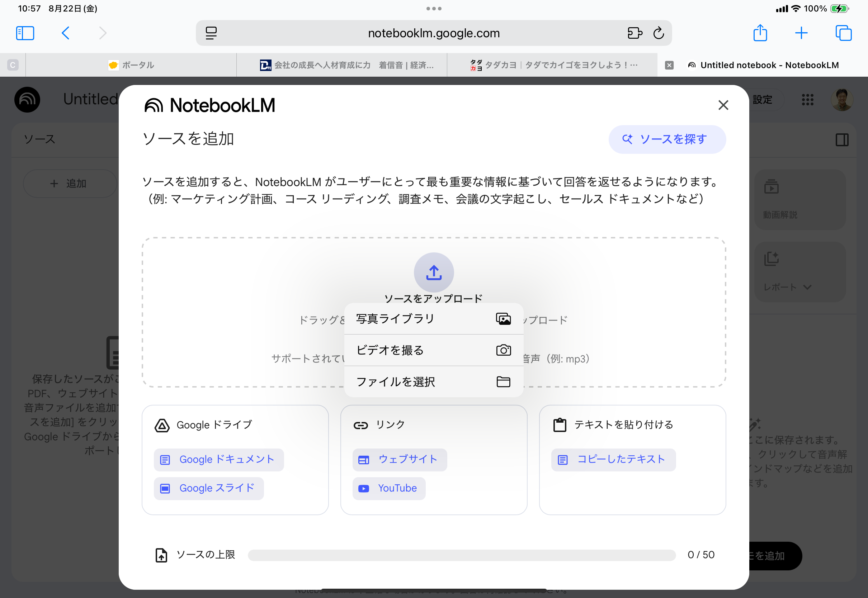The image size is (868, 598).
Task: Click the テキストを貼り付ける clipboard icon
Action: [560, 425]
